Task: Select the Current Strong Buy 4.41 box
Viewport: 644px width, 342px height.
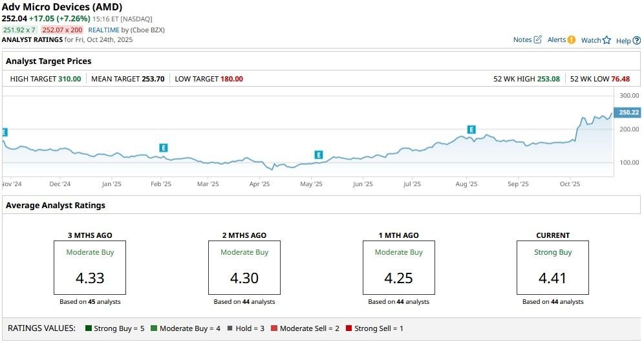Action: pos(552,266)
